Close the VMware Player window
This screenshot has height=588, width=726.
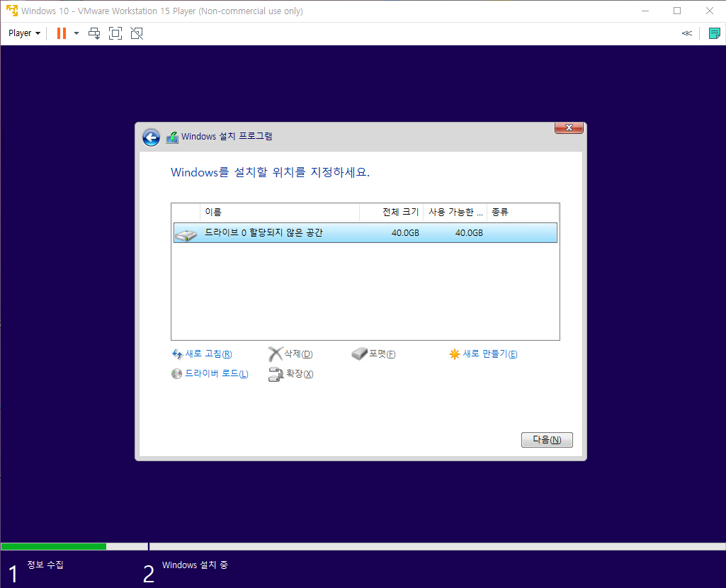point(709,11)
